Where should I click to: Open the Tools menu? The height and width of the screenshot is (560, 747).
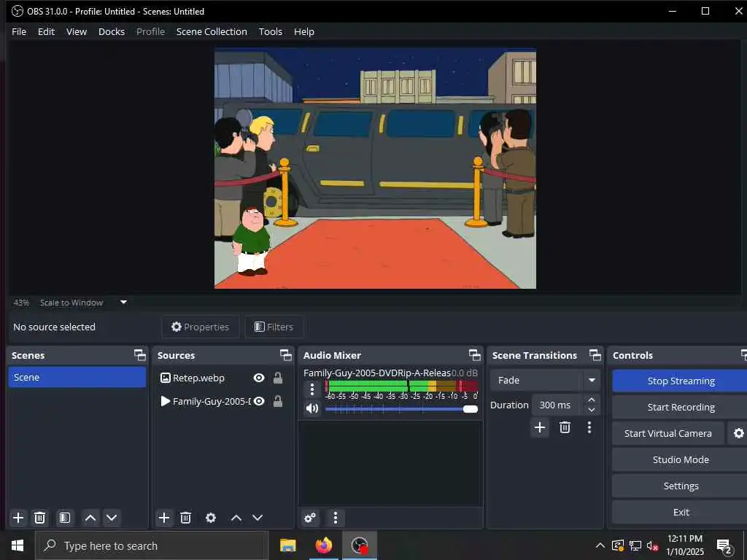pyautogui.click(x=270, y=31)
